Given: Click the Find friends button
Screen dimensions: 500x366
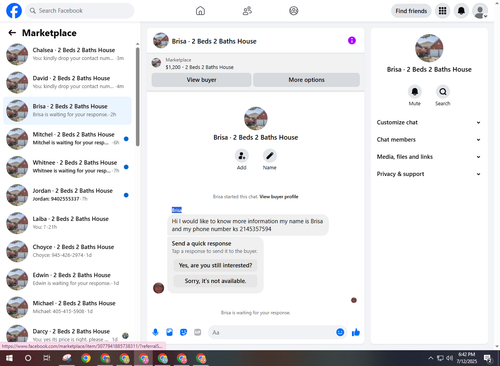Looking at the screenshot, I should click(411, 11).
